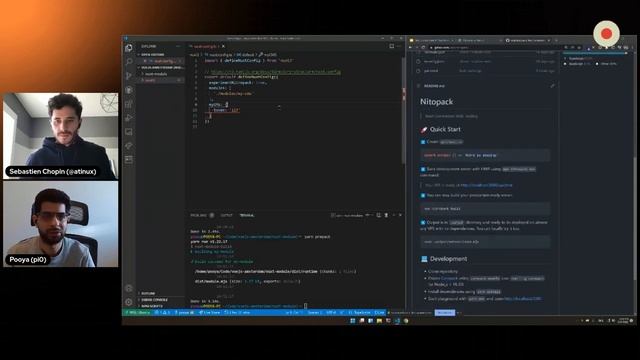The width and height of the screenshot is (640, 360).
Task: Click Sebastien Chopin's video thumbnail
Action: 61,136
